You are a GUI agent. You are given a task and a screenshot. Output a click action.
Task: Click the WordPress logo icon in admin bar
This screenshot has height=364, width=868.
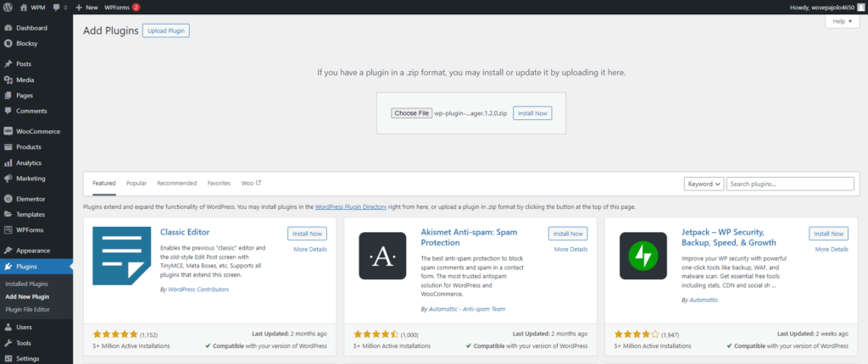click(7, 8)
